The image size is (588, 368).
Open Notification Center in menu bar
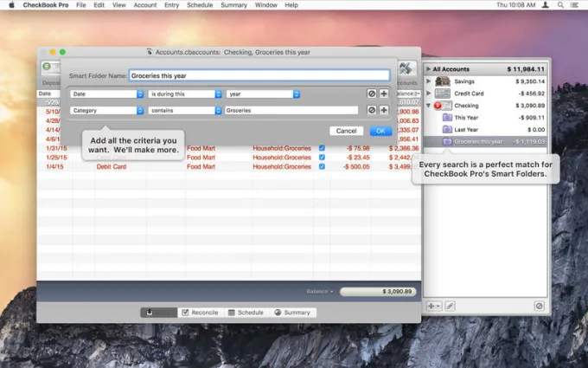[574, 5]
